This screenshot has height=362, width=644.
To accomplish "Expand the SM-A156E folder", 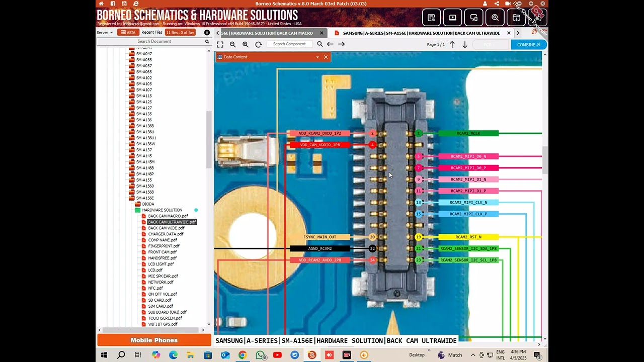I will click(144, 198).
